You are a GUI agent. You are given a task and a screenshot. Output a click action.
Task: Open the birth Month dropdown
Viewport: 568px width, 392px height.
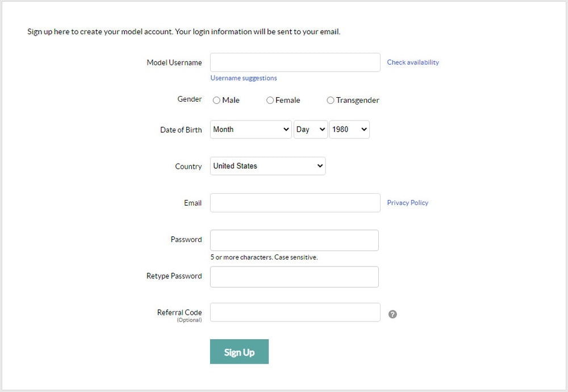250,130
